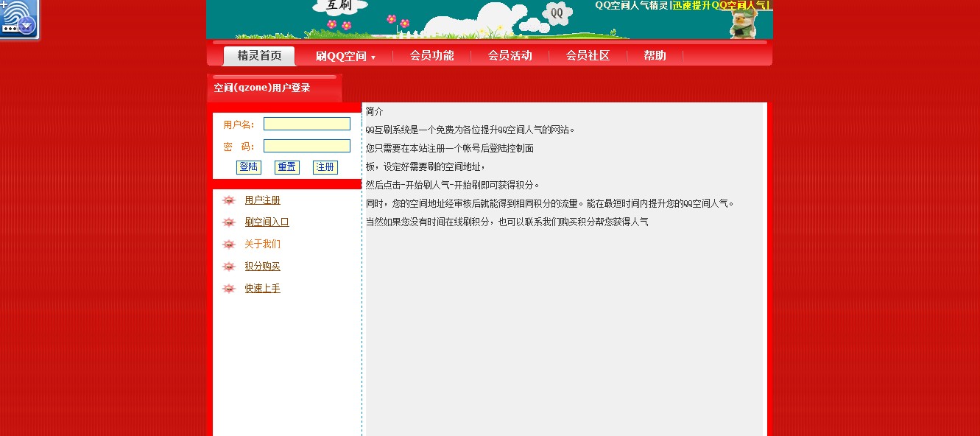Open the 会员功能 menu item

[x=432, y=56]
